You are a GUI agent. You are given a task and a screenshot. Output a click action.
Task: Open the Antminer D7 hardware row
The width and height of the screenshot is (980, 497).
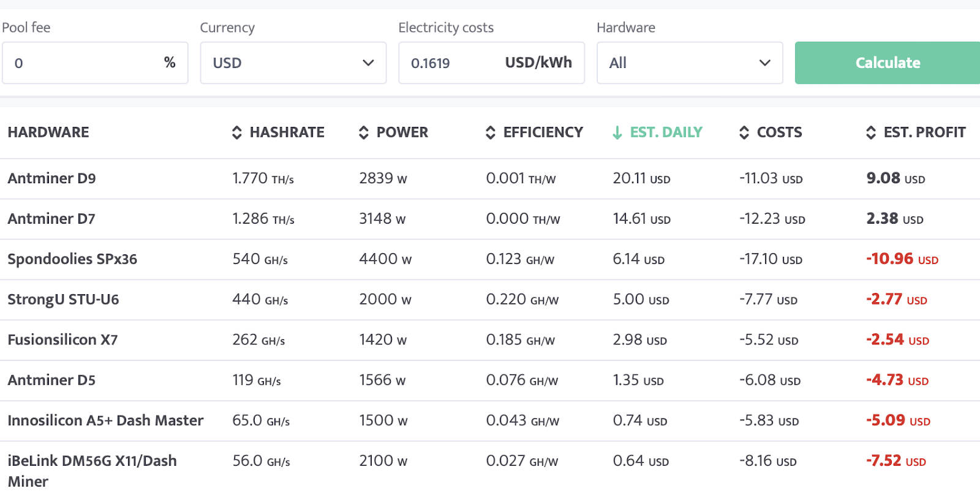(x=490, y=219)
